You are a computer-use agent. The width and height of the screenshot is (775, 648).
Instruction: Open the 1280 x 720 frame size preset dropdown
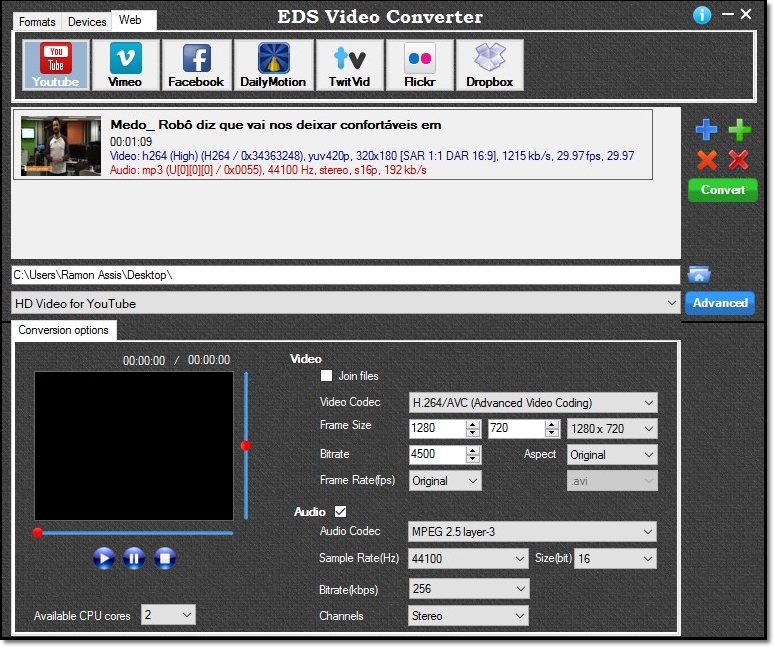click(612, 429)
